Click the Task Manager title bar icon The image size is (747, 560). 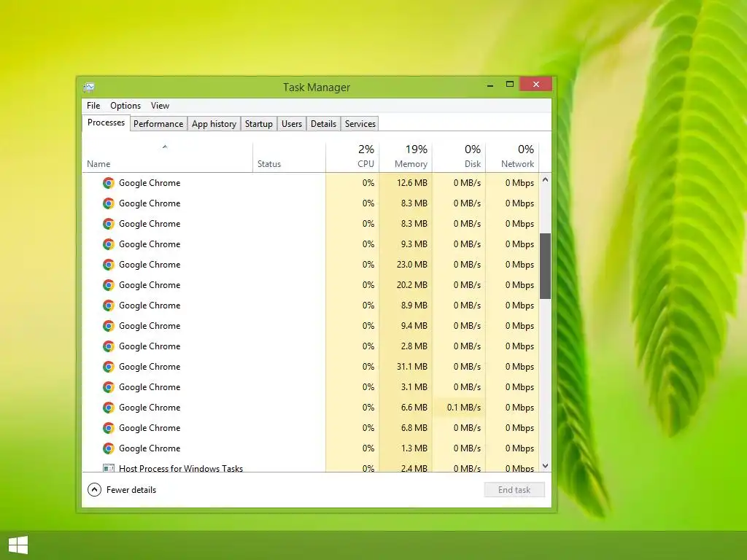click(88, 87)
